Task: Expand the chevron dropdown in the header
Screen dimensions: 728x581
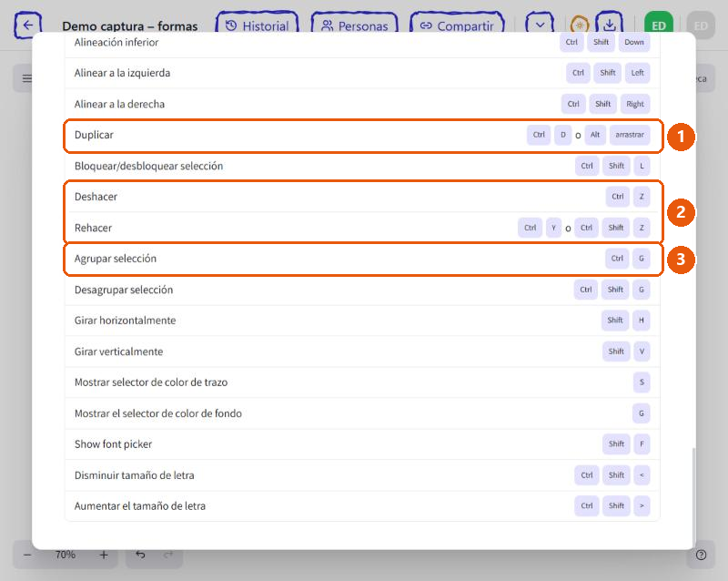Action: click(x=540, y=25)
